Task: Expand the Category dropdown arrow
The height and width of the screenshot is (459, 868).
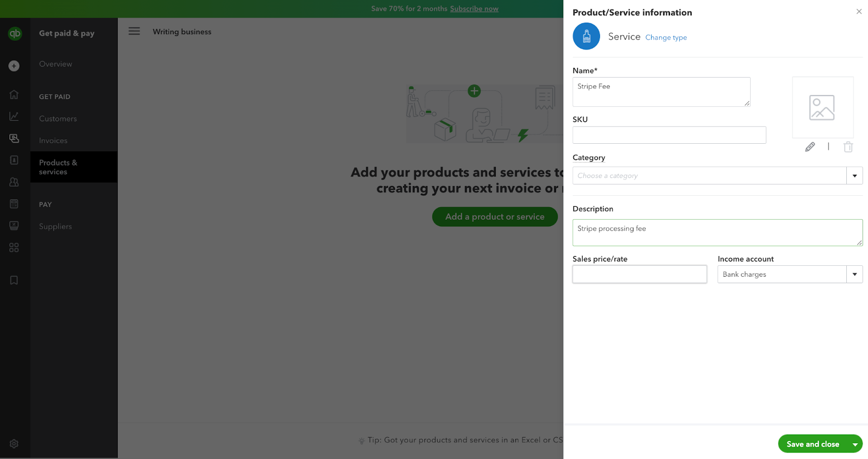Action: 854,176
